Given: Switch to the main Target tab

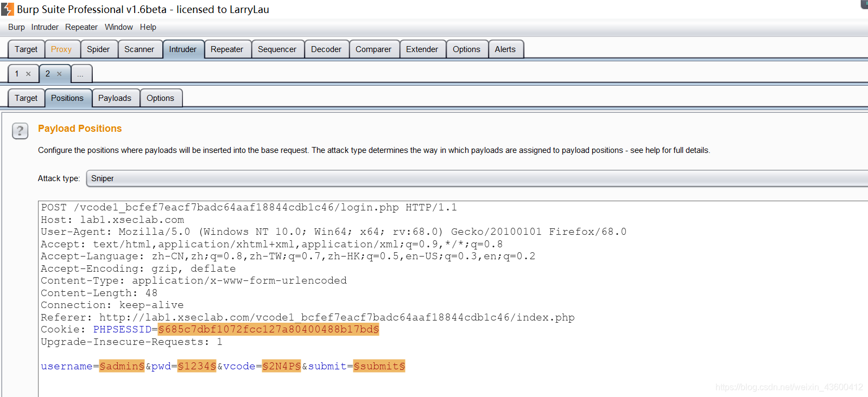Looking at the screenshot, I should coord(26,49).
